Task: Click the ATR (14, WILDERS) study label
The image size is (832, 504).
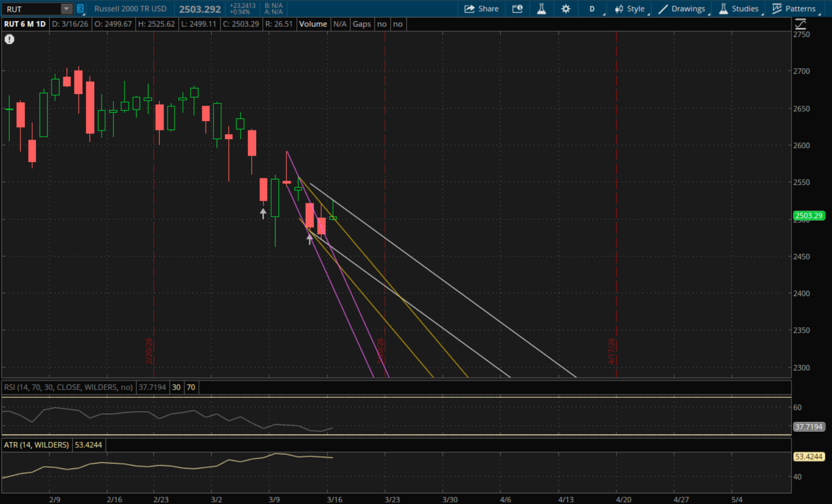Action: coord(37,445)
